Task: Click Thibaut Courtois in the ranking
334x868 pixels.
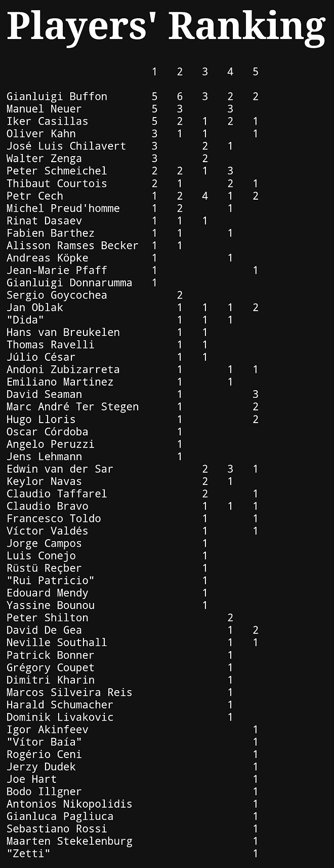Action: point(57,183)
